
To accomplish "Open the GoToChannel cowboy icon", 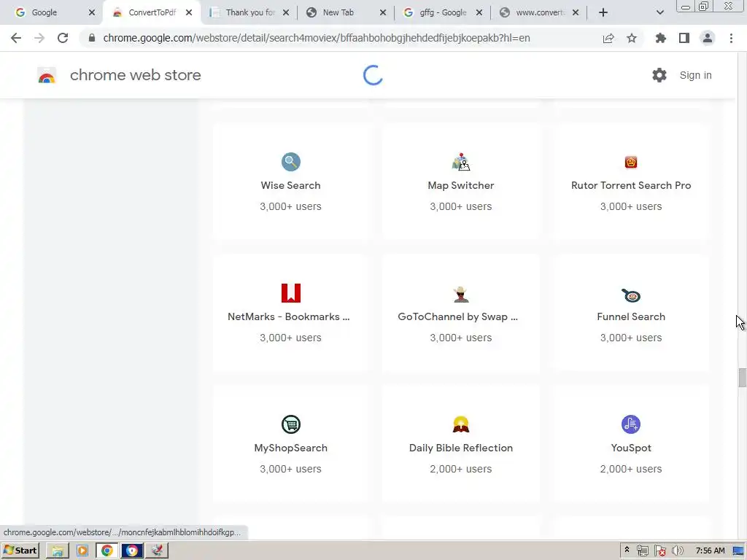I will pos(461,295).
